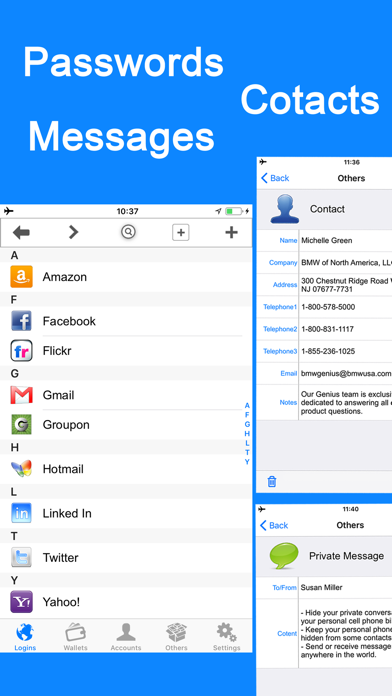Screen dimensions: 392x696
Task: Open the Flickr entry text
Action: pyautogui.click(x=57, y=351)
